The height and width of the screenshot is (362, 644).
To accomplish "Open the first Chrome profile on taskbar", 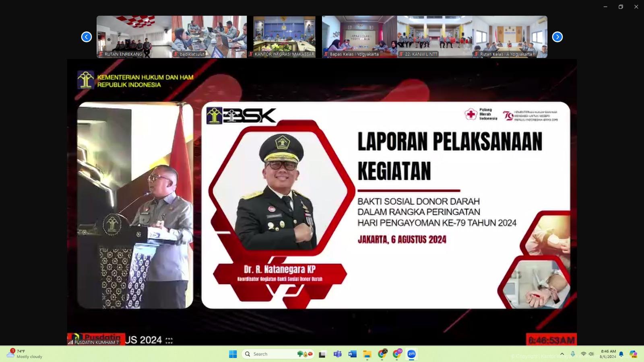I will (x=382, y=354).
